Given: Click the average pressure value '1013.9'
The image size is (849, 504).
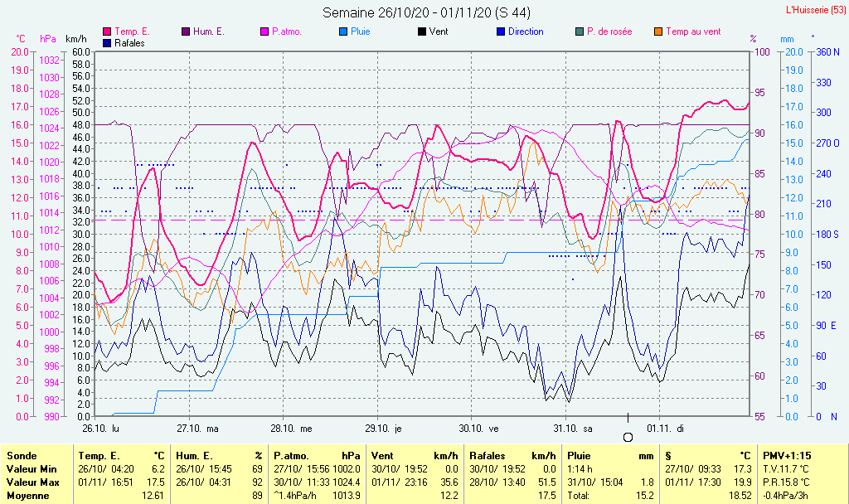Looking at the screenshot, I should click(x=346, y=496).
